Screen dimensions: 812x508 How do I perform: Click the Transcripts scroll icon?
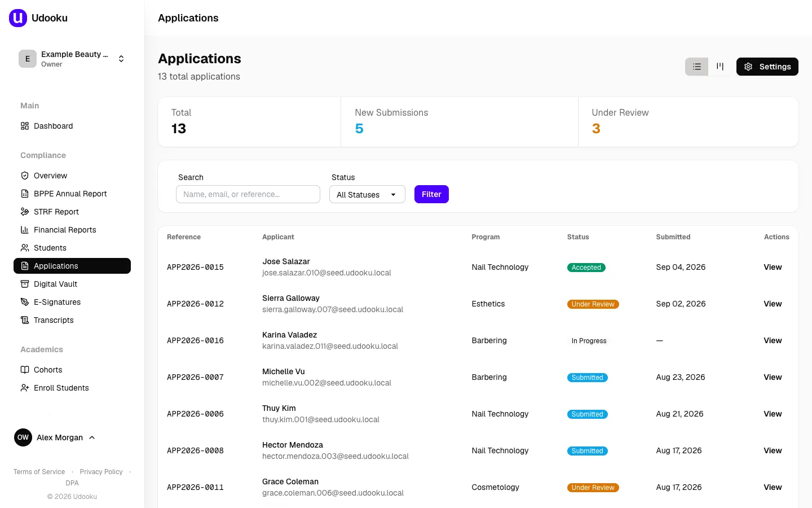(x=25, y=320)
